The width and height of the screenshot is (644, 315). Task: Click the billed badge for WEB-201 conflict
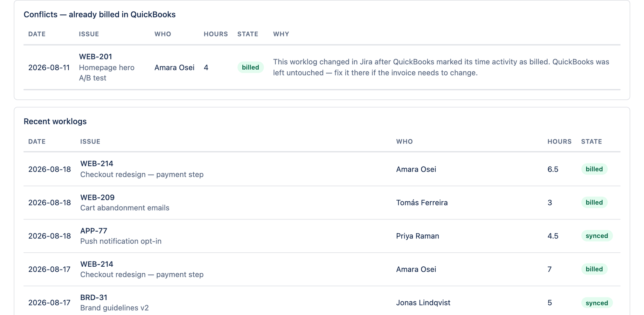(250, 67)
